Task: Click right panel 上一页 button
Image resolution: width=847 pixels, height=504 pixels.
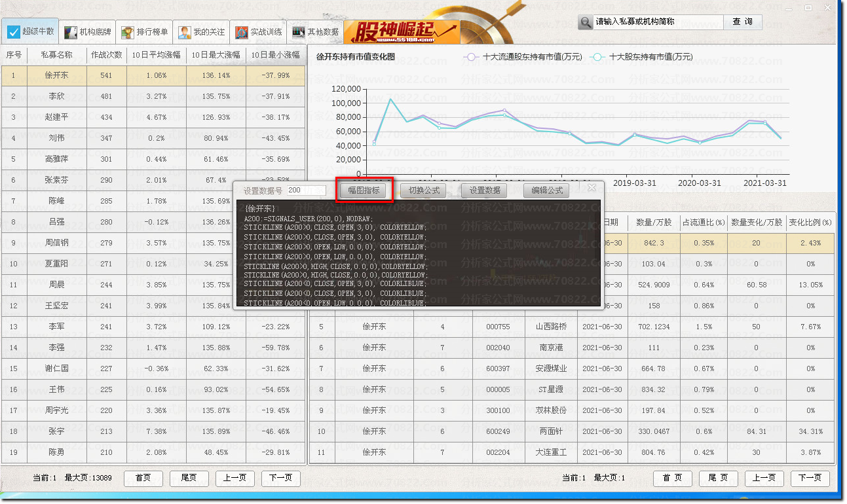Action: [x=764, y=478]
